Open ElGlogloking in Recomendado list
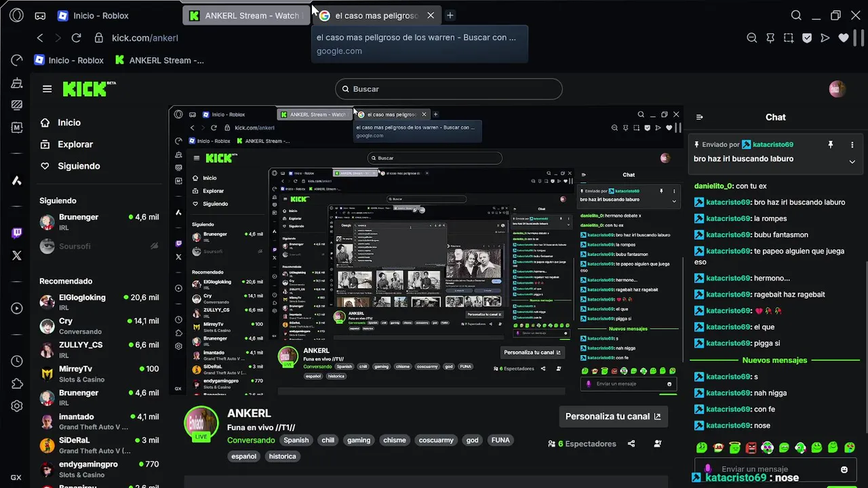The height and width of the screenshot is (488, 868). 99,302
